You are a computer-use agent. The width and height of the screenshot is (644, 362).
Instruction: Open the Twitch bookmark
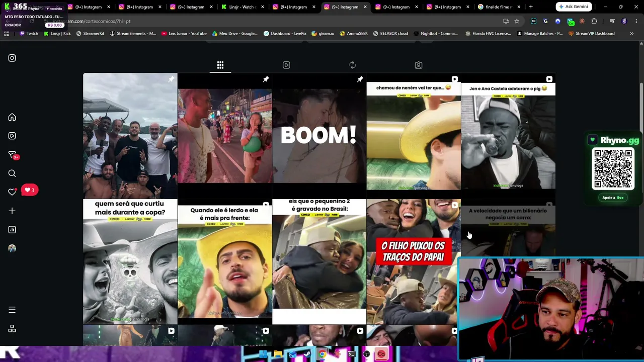pyautogui.click(x=29, y=34)
